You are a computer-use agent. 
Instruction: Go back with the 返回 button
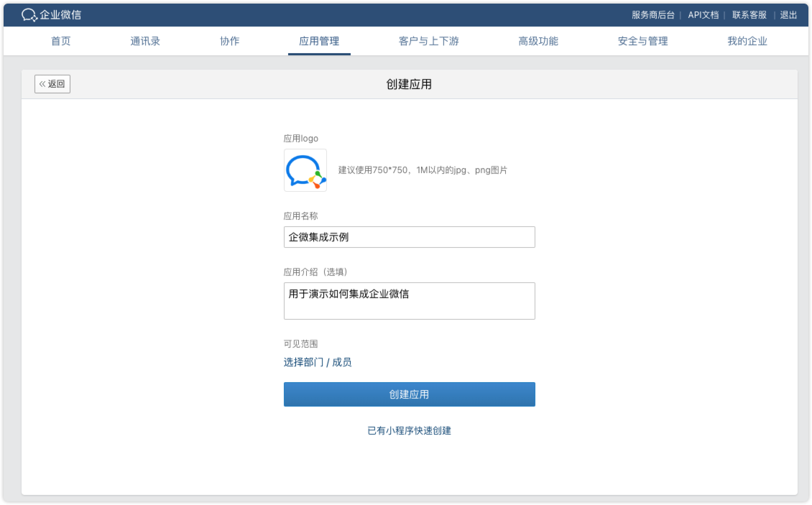pos(52,84)
